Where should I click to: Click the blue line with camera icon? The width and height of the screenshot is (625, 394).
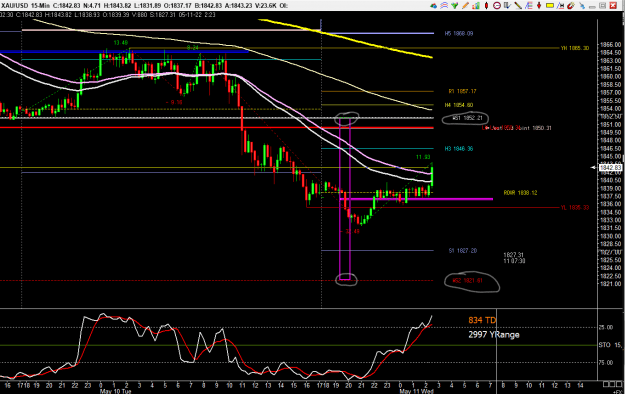tap(560, 6)
